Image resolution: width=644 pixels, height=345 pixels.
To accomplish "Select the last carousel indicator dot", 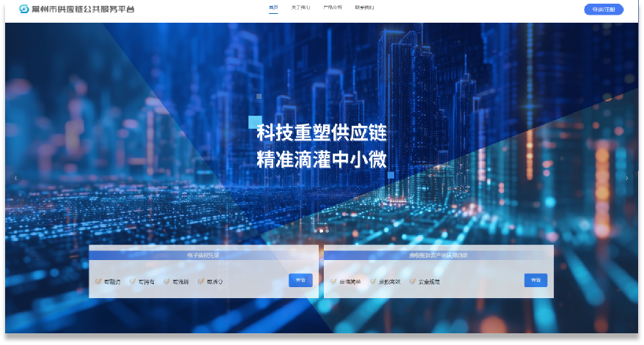I will (327, 231).
